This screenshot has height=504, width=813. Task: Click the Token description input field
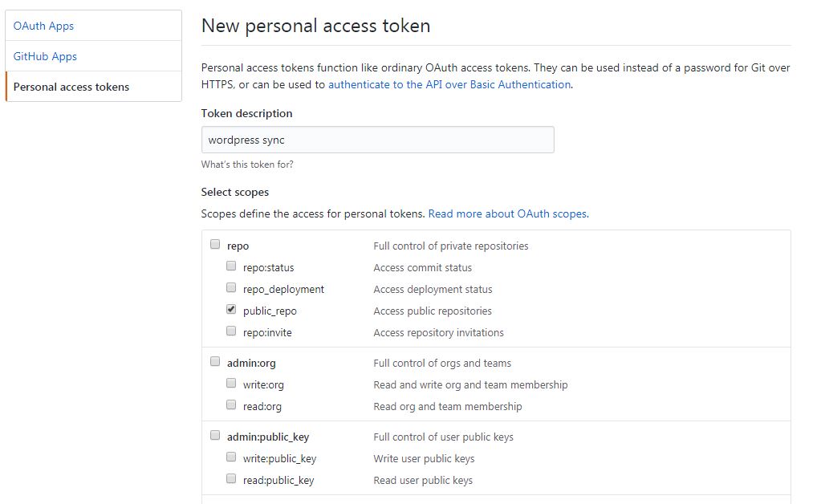[x=377, y=139]
